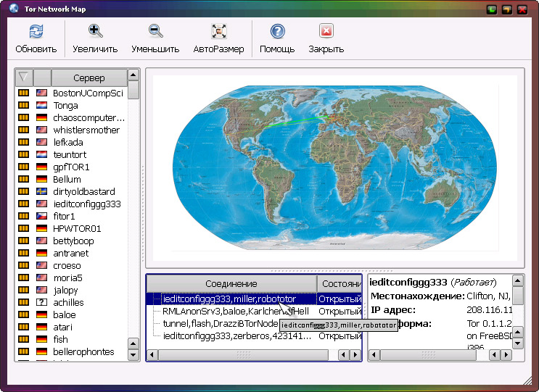Click the unknown-country question icon beside achilles
Viewport: 539px width, 392px height.
pos(41,302)
